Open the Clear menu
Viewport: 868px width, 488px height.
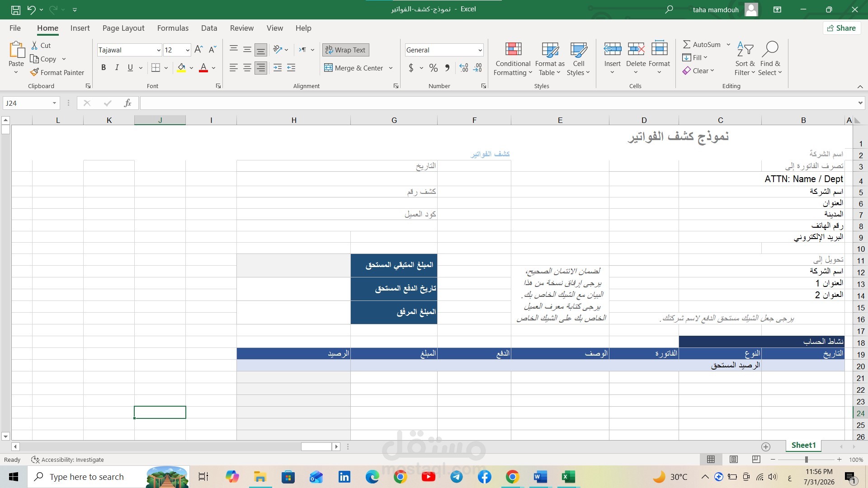(698, 70)
